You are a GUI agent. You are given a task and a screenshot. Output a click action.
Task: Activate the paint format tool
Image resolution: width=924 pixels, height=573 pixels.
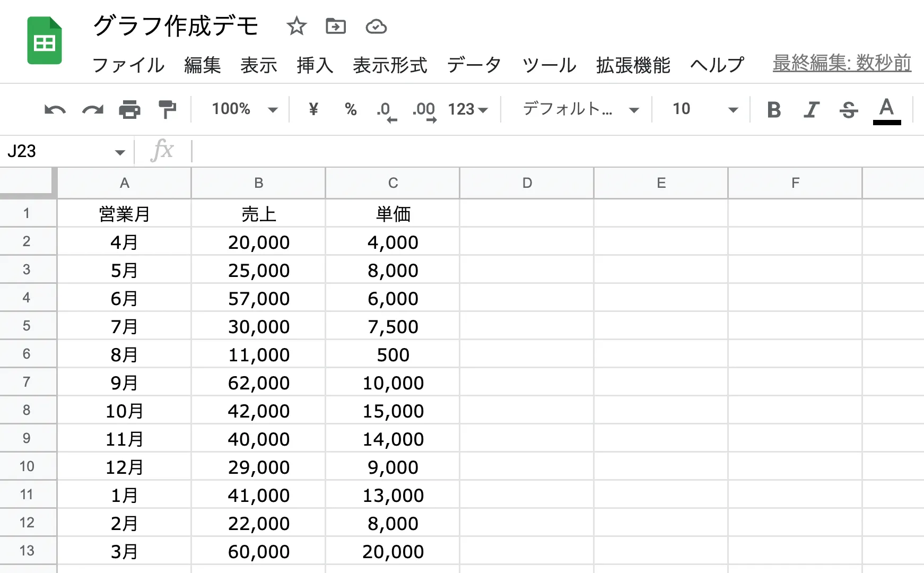click(x=167, y=110)
